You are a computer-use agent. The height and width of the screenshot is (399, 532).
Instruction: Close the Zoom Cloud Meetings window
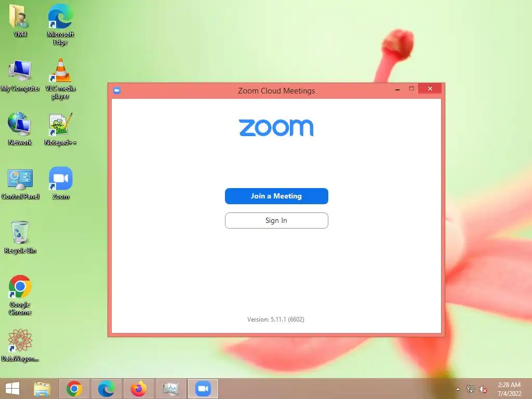point(430,88)
